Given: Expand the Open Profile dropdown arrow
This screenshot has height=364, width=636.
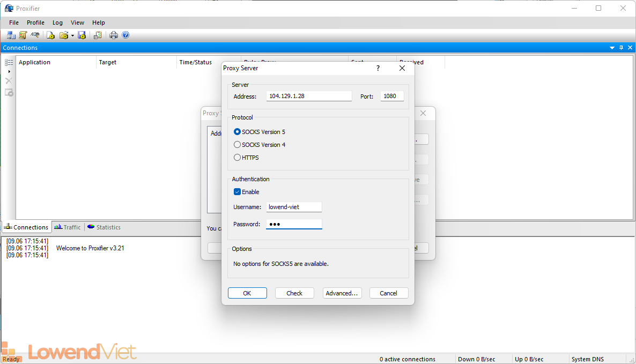Looking at the screenshot, I should pos(72,36).
